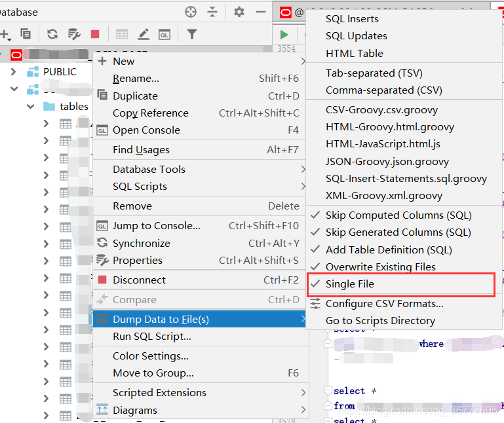The image size is (504, 423).
Task: Expand the PUBLIC schema node
Action: click(x=13, y=71)
